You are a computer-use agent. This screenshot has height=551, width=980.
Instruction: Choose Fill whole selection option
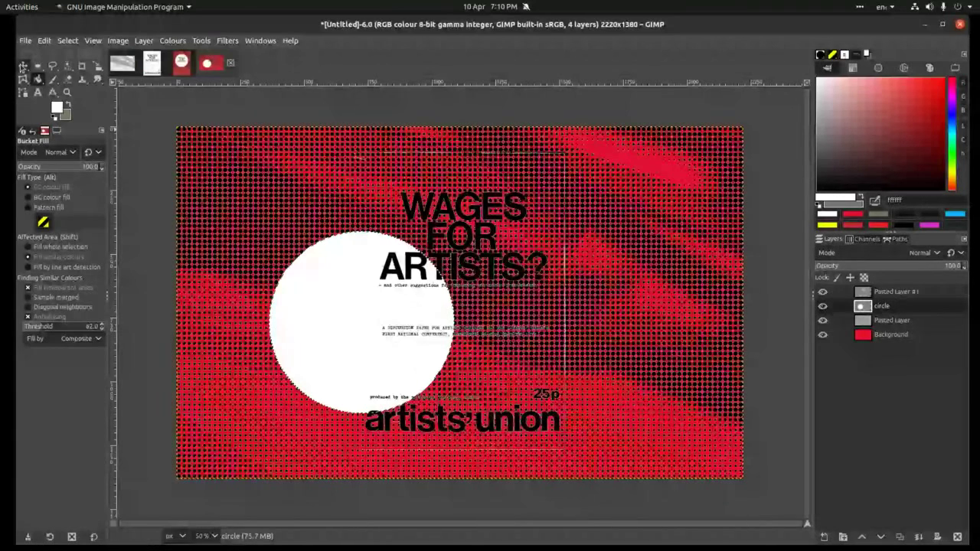pyautogui.click(x=57, y=247)
